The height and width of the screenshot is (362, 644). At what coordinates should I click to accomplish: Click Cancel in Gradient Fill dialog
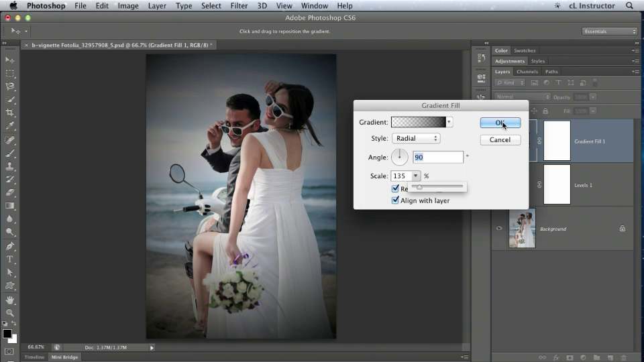[500, 139]
